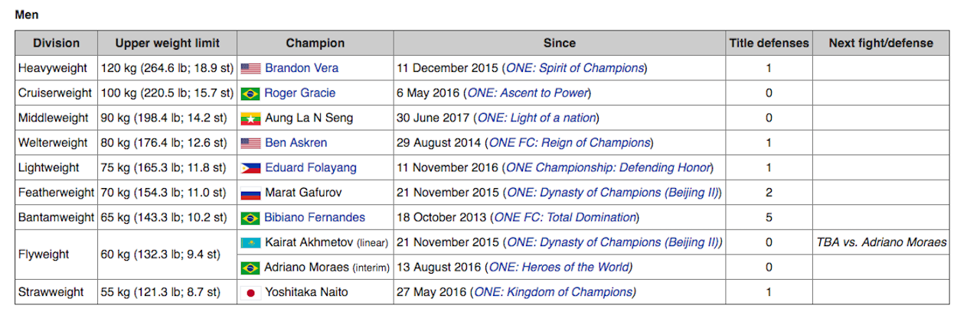Follow the ONE: Light of a nation link
Viewport: 980px width, 315px height.
(x=536, y=119)
